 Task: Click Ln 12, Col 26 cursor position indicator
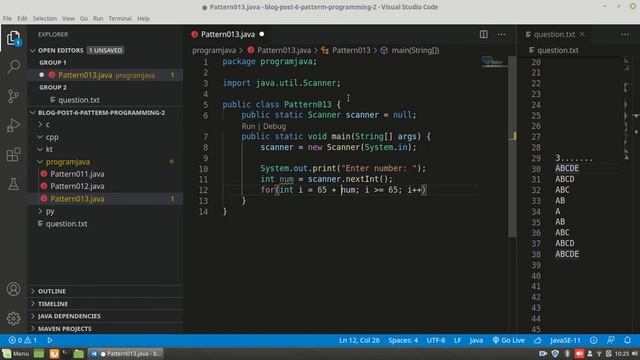coord(359,340)
